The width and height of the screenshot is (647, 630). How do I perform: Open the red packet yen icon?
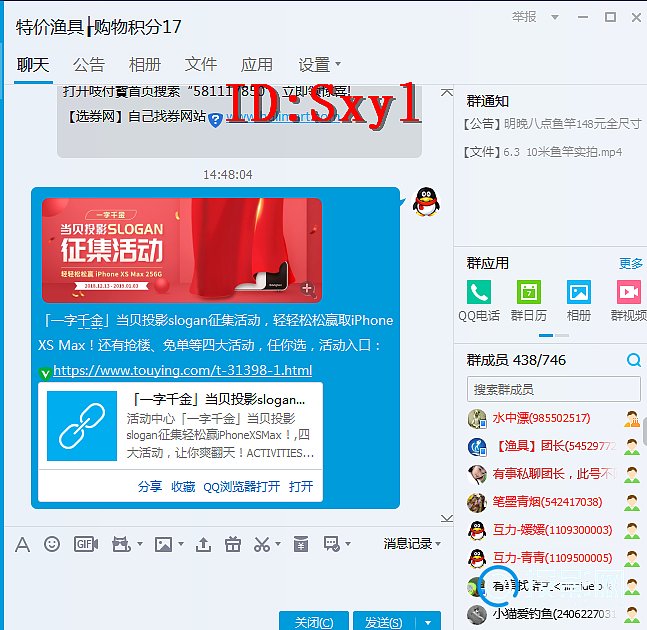(301, 544)
